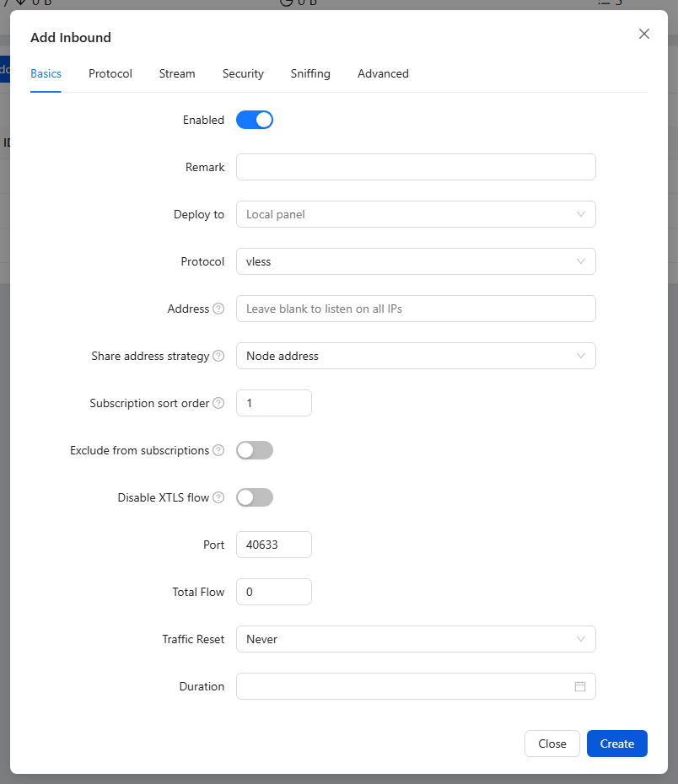Click the Close button
678x784 pixels.
tap(552, 744)
